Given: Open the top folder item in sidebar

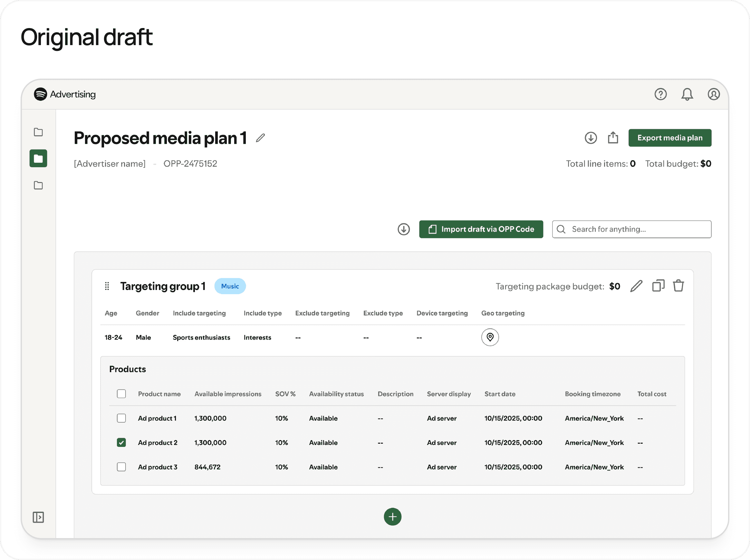Looking at the screenshot, I should [38, 132].
